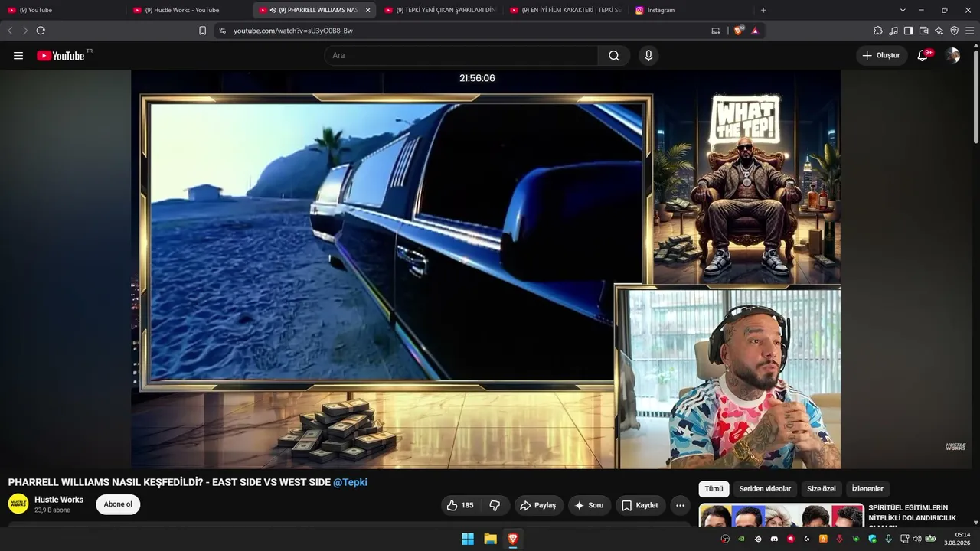
Task: Dislike the video
Action: pyautogui.click(x=495, y=505)
